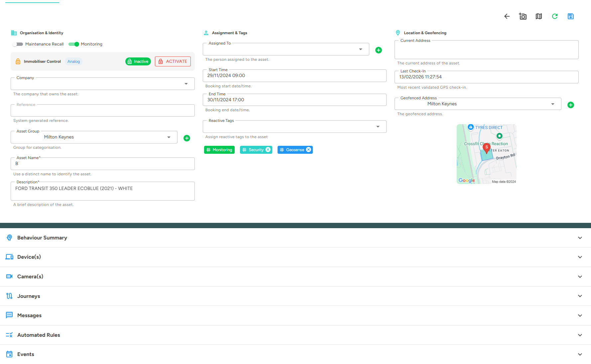This screenshot has width=591, height=364.
Task: Expand the Device(s) section chevron
Action: tap(580, 257)
